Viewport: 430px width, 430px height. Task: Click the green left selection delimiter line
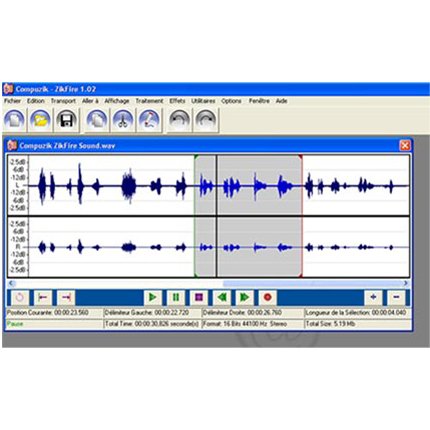[195, 216]
